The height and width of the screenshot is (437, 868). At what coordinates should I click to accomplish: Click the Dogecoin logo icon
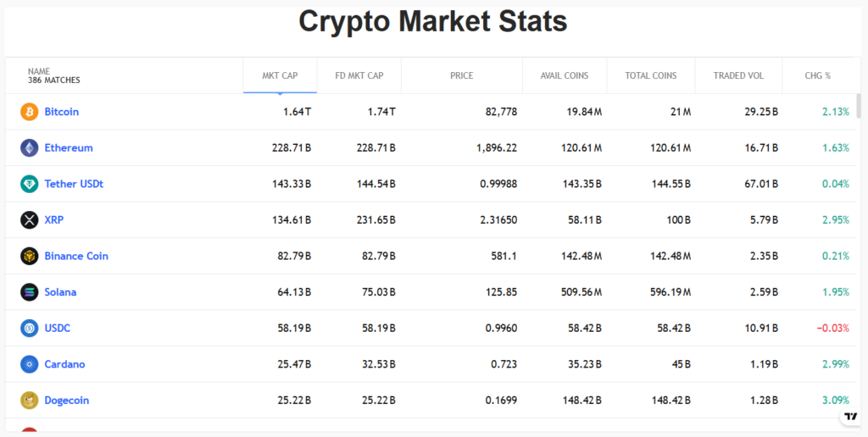coord(30,401)
